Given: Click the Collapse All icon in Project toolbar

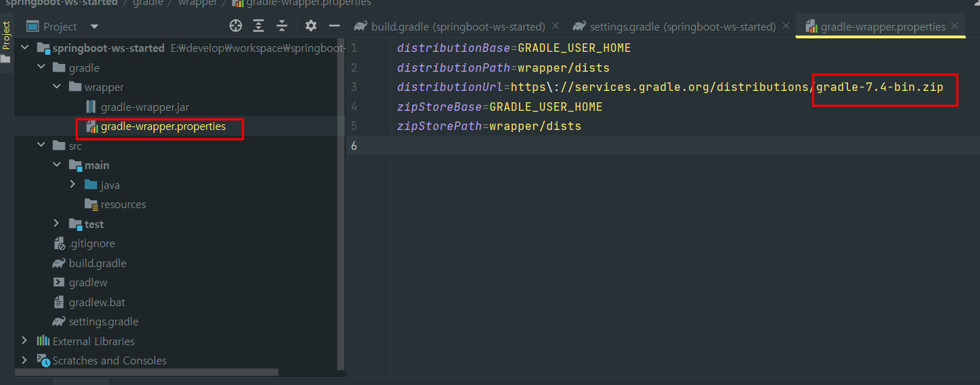Looking at the screenshot, I should coord(282,26).
